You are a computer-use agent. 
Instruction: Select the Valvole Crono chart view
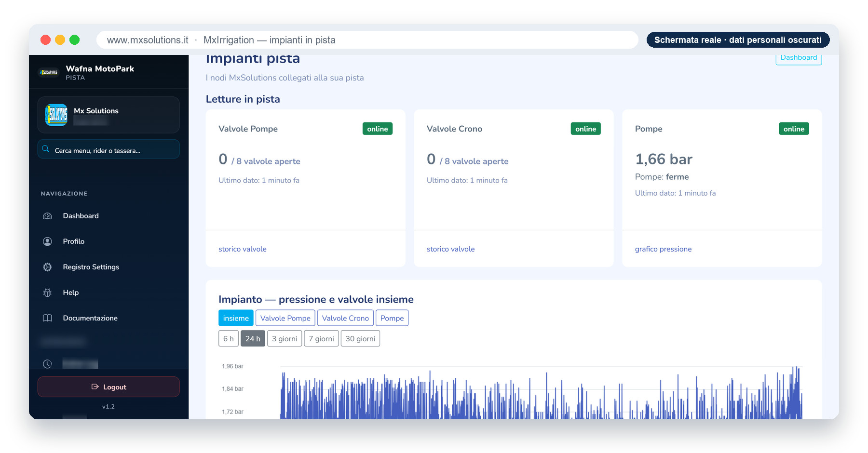(345, 318)
